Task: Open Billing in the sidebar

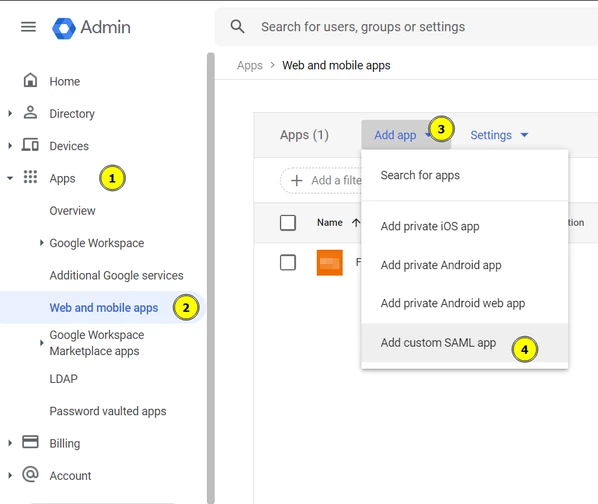Action: coord(64,443)
